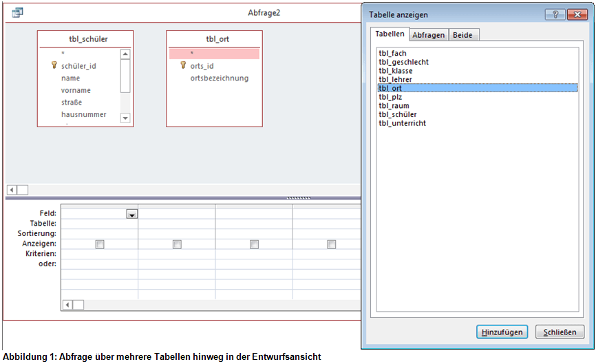The height and width of the screenshot is (364, 596).
Task: Click the Schließen button
Action: click(560, 332)
